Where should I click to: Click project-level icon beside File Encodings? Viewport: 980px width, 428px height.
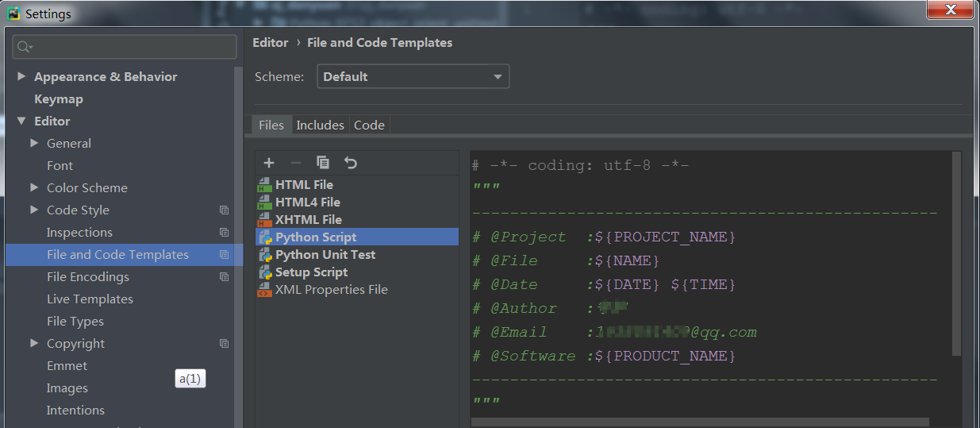coord(224,277)
